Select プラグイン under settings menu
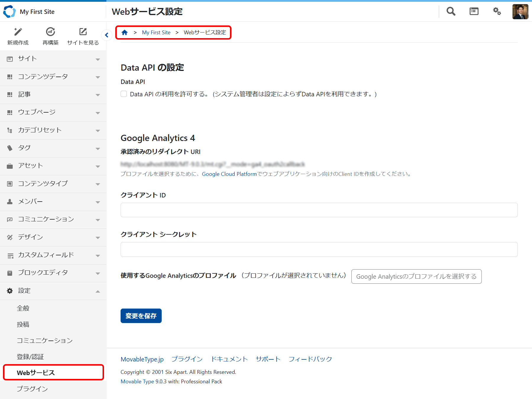The image size is (532, 399). [32, 389]
